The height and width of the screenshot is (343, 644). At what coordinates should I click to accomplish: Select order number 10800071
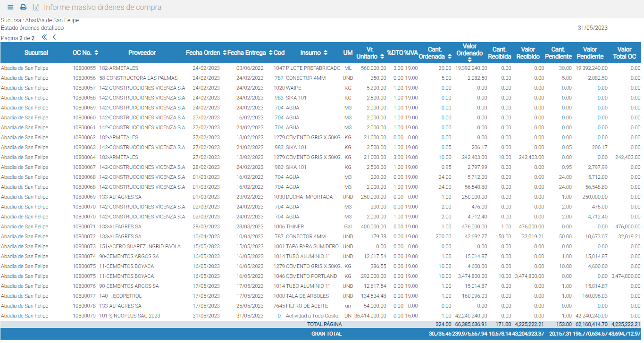click(84, 226)
